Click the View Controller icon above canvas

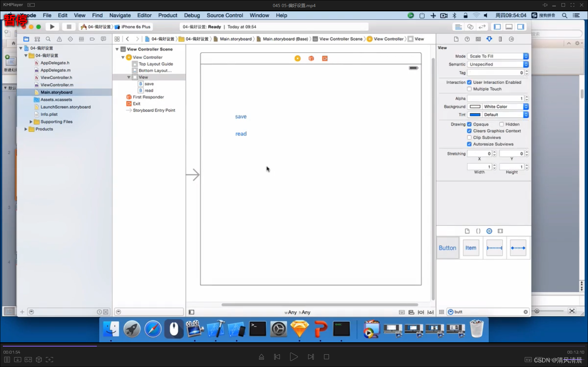[298, 58]
